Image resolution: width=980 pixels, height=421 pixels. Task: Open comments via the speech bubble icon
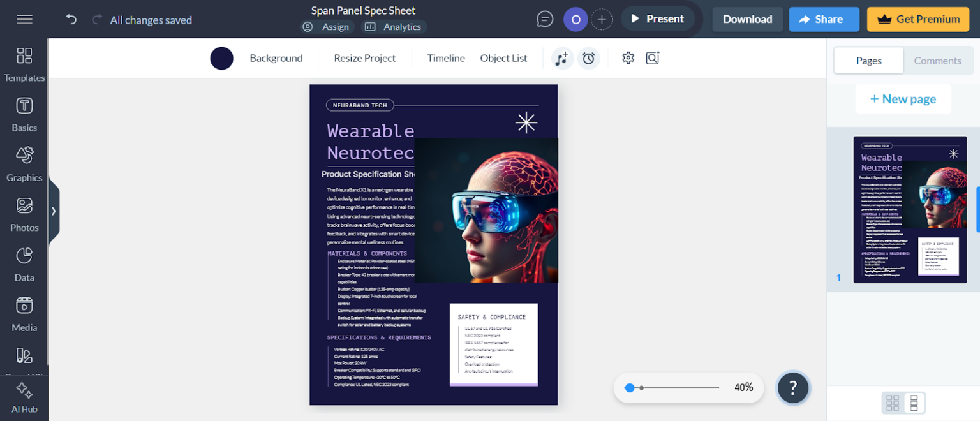click(545, 18)
